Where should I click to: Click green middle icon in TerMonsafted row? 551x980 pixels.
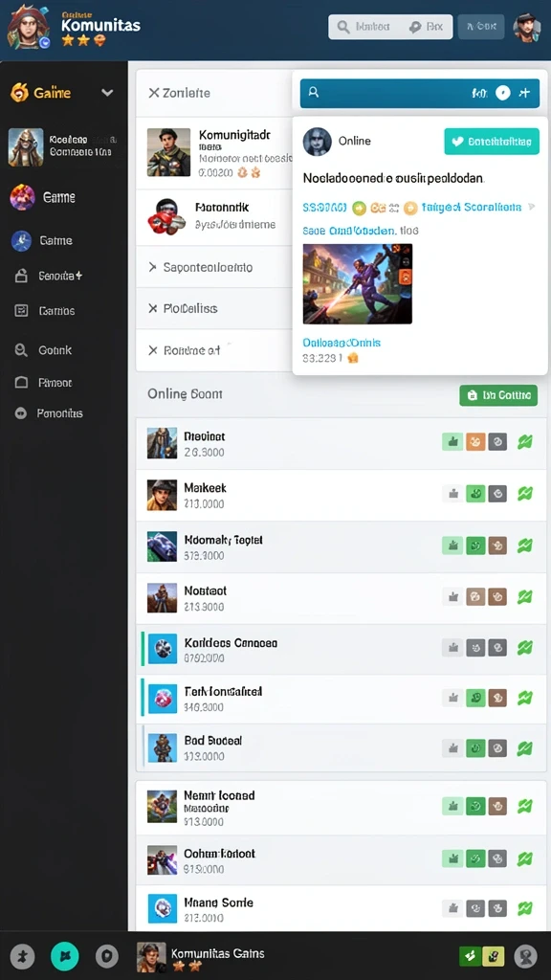(x=475, y=697)
